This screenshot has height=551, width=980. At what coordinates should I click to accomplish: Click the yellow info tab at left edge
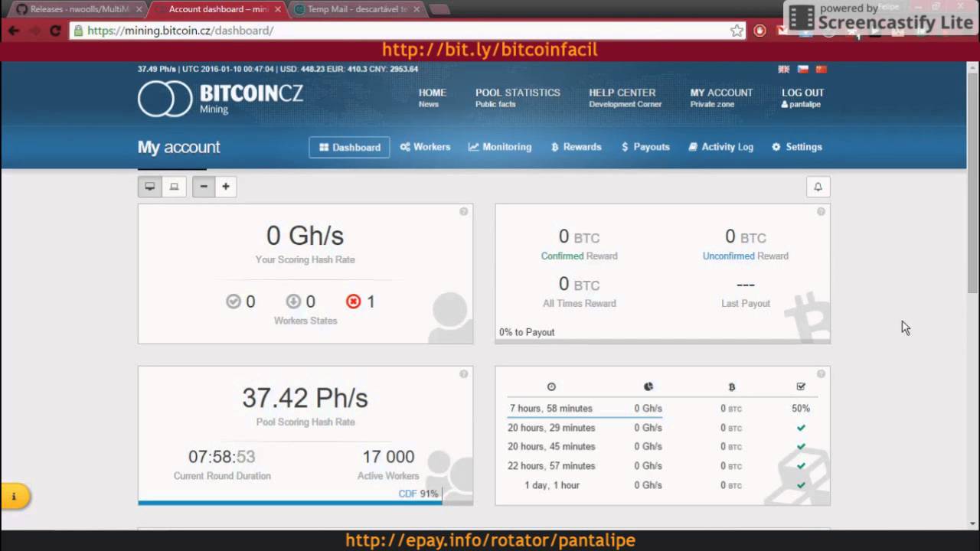click(x=14, y=497)
